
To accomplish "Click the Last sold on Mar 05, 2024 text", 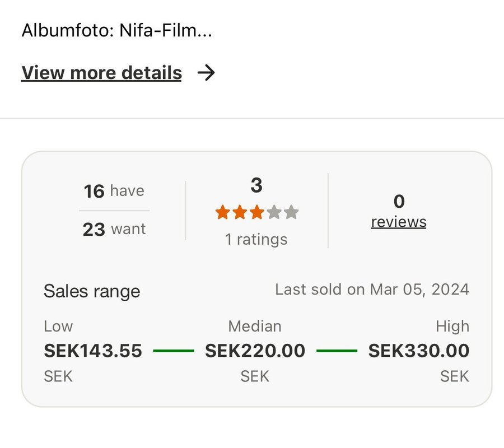I will click(x=372, y=290).
